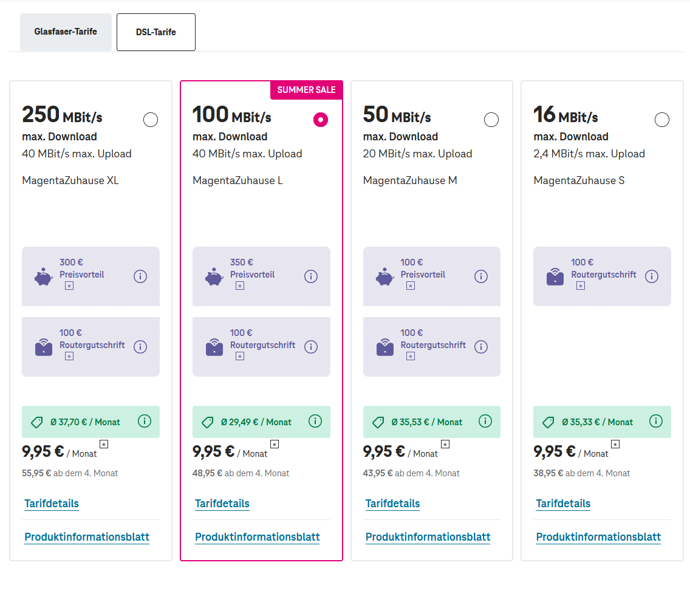The image size is (690, 616).
Task: Click the selected 100 MBit/s radio button
Action: (x=321, y=120)
